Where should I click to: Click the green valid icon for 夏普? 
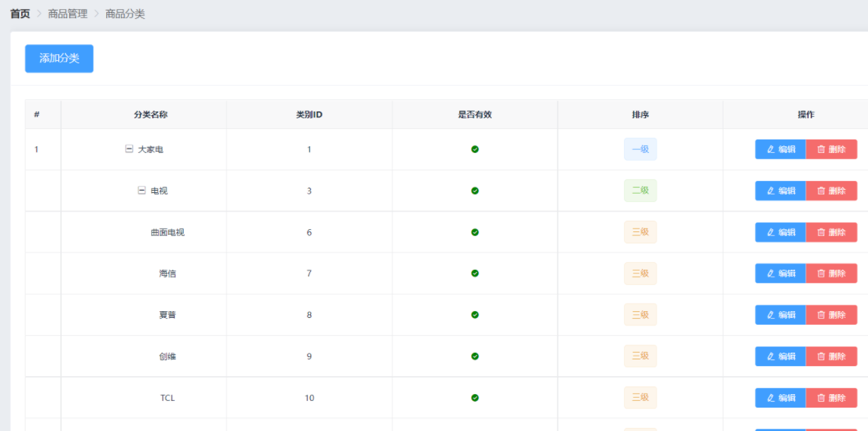475,315
